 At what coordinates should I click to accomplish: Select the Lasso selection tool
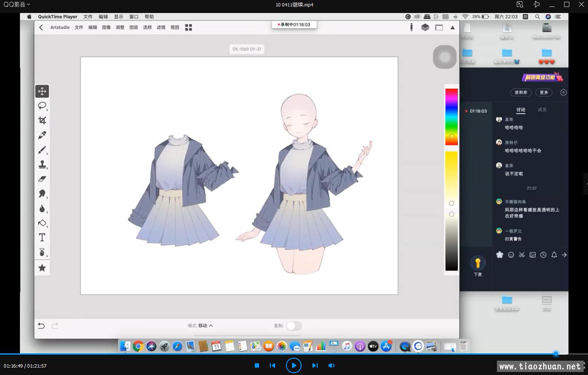tap(42, 106)
